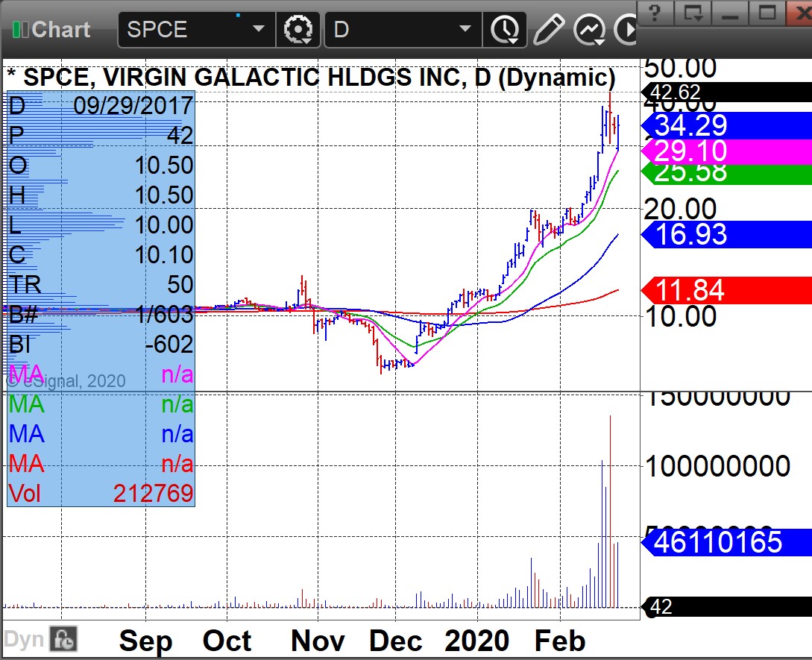Click the date value 09/29/2017
This screenshot has height=660, width=812.
[133, 106]
